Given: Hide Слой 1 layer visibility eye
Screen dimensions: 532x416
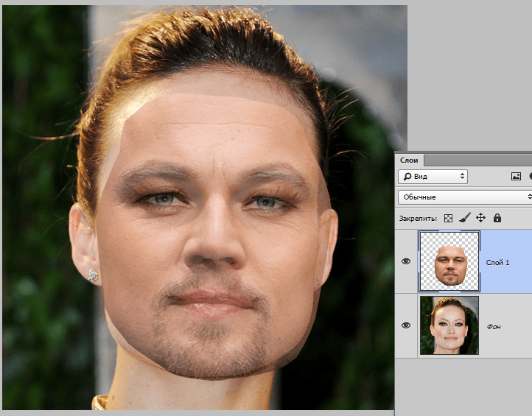Looking at the screenshot, I should pos(406,261).
